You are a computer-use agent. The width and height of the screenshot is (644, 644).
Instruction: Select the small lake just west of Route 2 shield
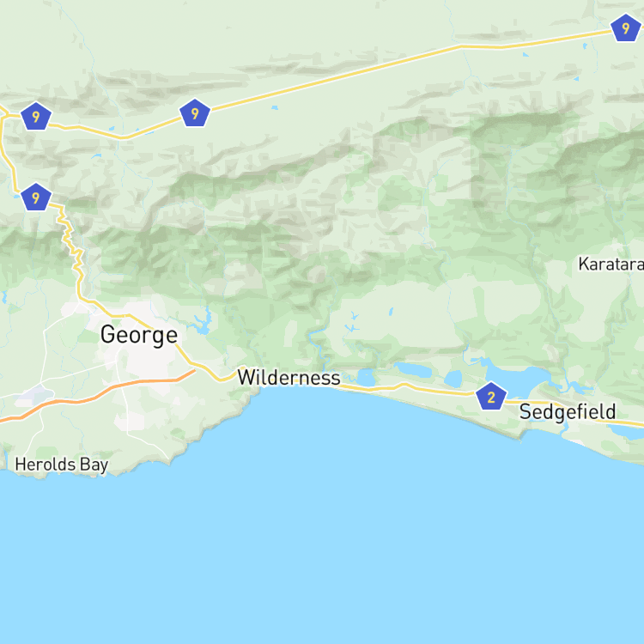click(x=453, y=379)
